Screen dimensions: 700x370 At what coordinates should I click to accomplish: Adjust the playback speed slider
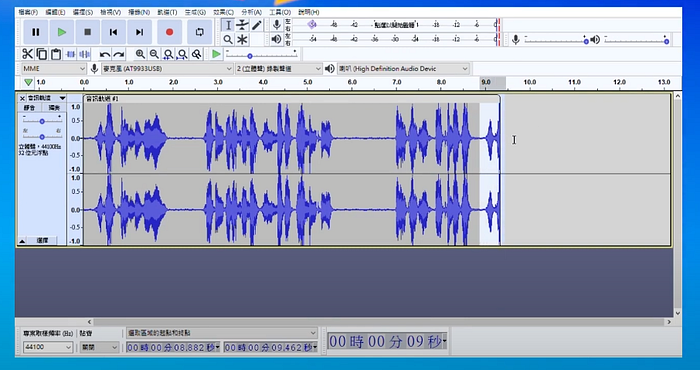262,54
